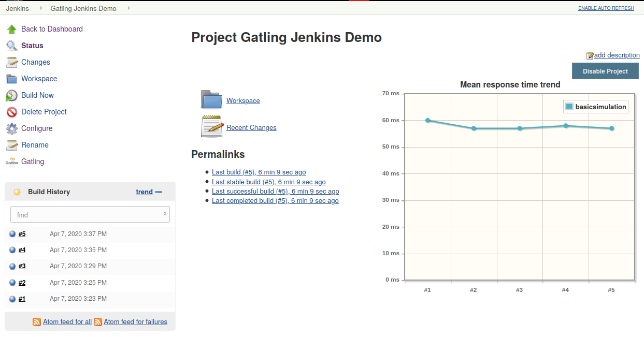This screenshot has width=644, height=337.
Task: Expand the Jenkins breadcrumb dropdown arrow
Action: 40,8
